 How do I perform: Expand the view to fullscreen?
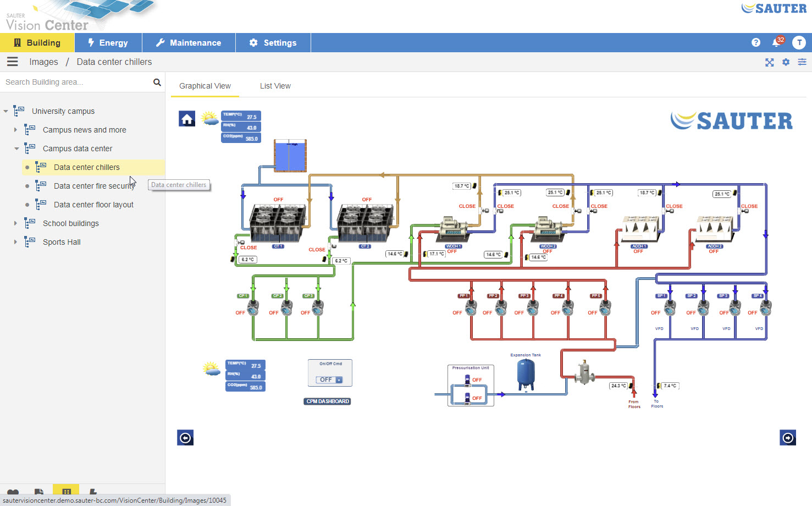pyautogui.click(x=769, y=62)
